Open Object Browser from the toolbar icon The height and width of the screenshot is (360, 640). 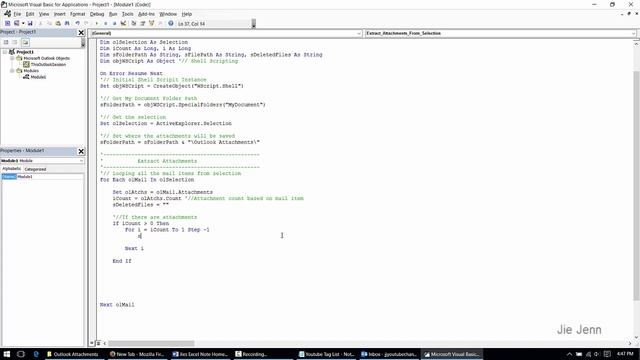pos(152,24)
